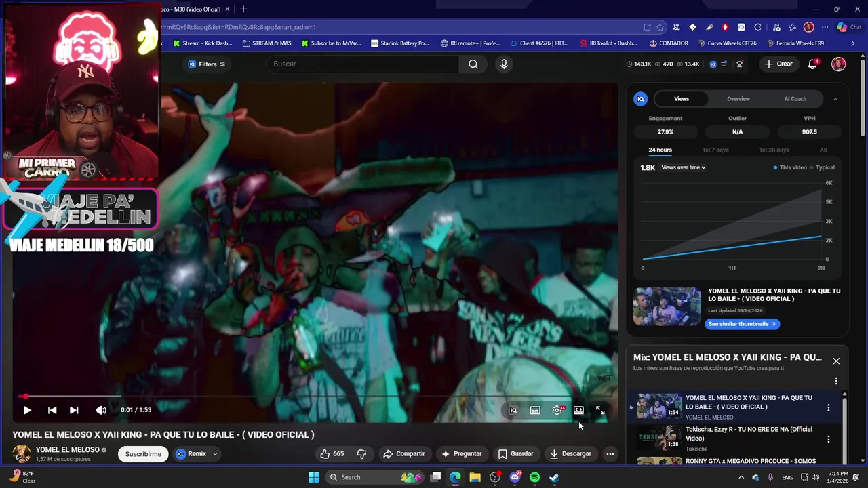The width and height of the screenshot is (868, 488).
Task: Subscribe with the Suscribirme button
Action: (x=143, y=454)
